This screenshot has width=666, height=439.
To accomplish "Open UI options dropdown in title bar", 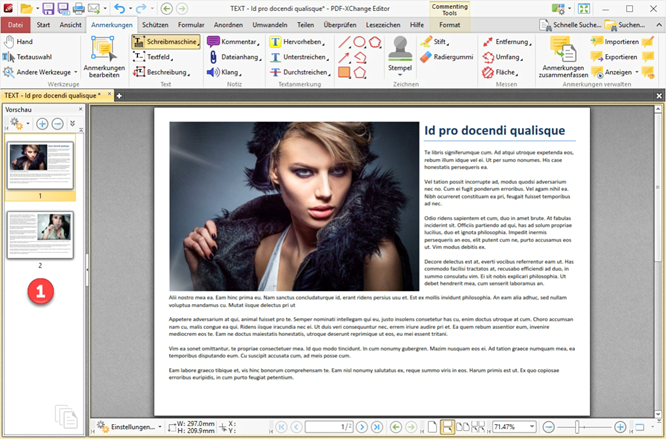I will [562, 8].
